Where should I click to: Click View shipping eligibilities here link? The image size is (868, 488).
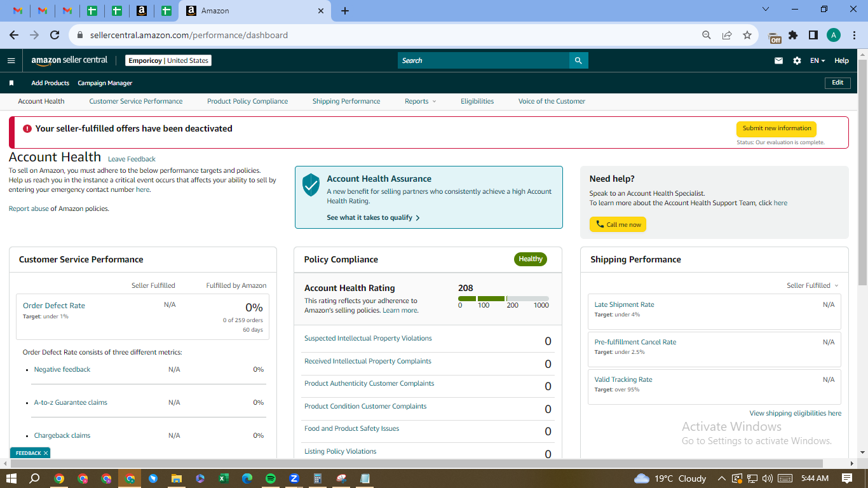(796, 413)
